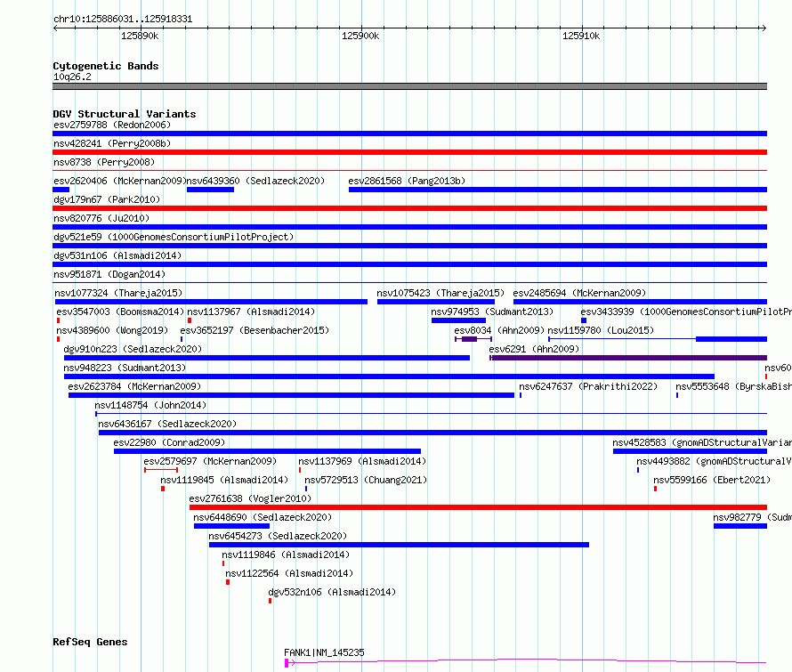The width and height of the screenshot is (792, 672).
Task: Click the dgv910n223 (Sedlazeck2020) label
Action: (133, 349)
